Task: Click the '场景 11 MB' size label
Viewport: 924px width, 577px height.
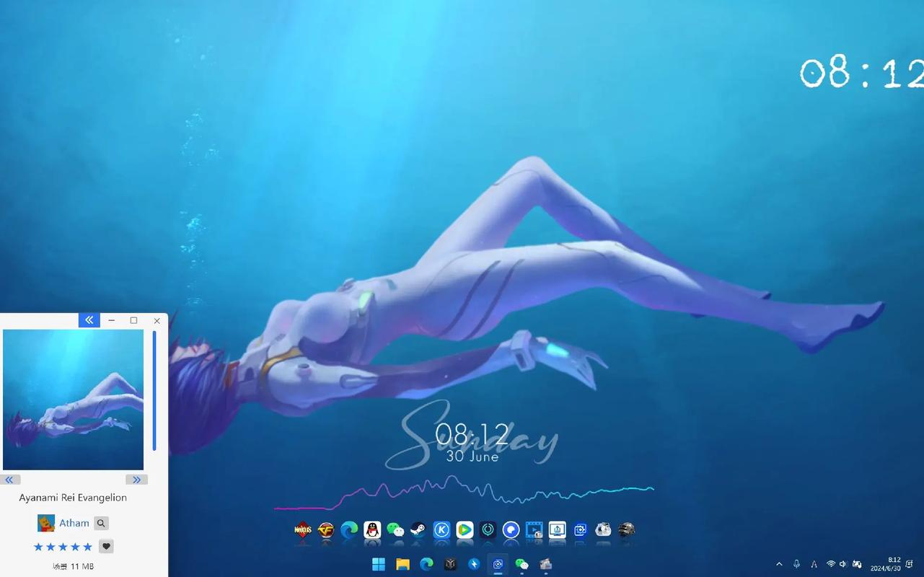Action: click(x=73, y=567)
